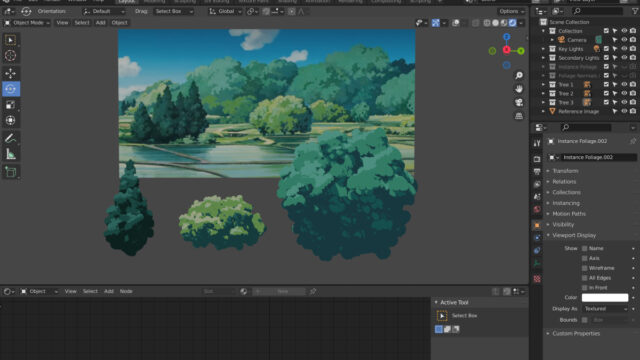Screen dimensions: 640x360
Task: Select the Select Box tool in toolbar
Action: [x=11, y=40]
